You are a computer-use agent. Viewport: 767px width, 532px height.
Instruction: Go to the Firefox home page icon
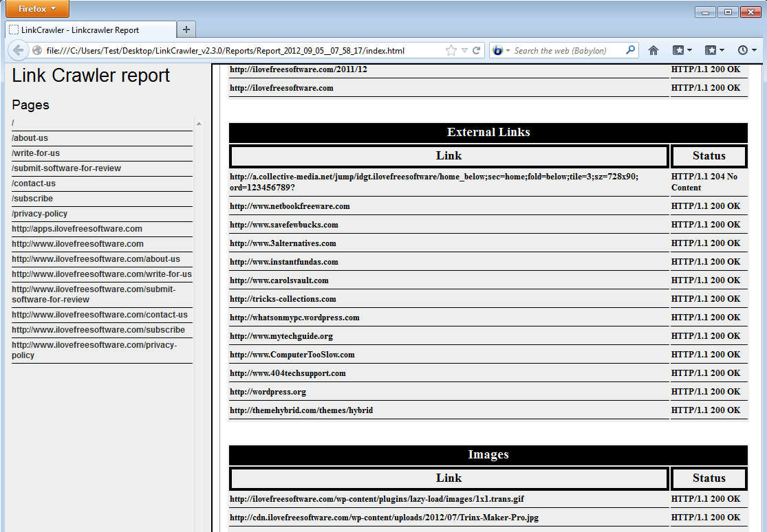coord(653,50)
